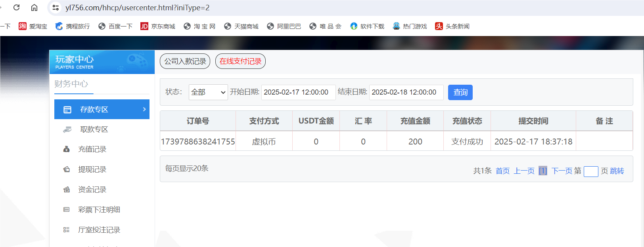
Task: Click the address bar URL
Action: coord(137,8)
